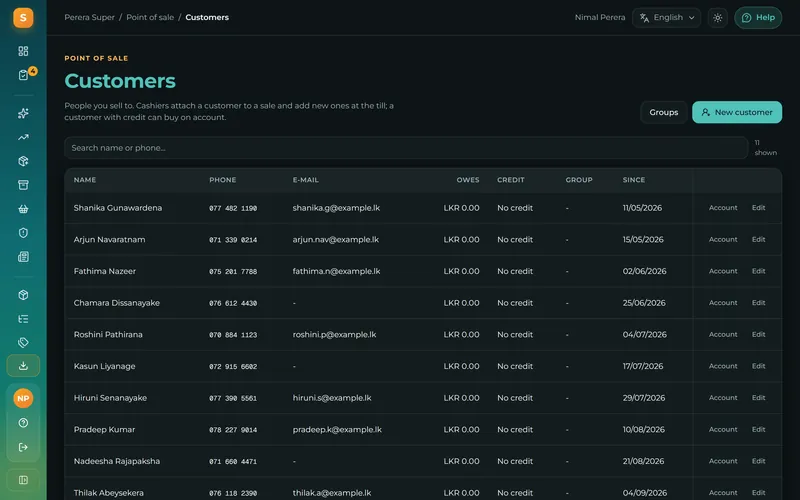The height and width of the screenshot is (500, 800).
Task: Go to Point of sale breadcrumb
Action: pos(150,17)
